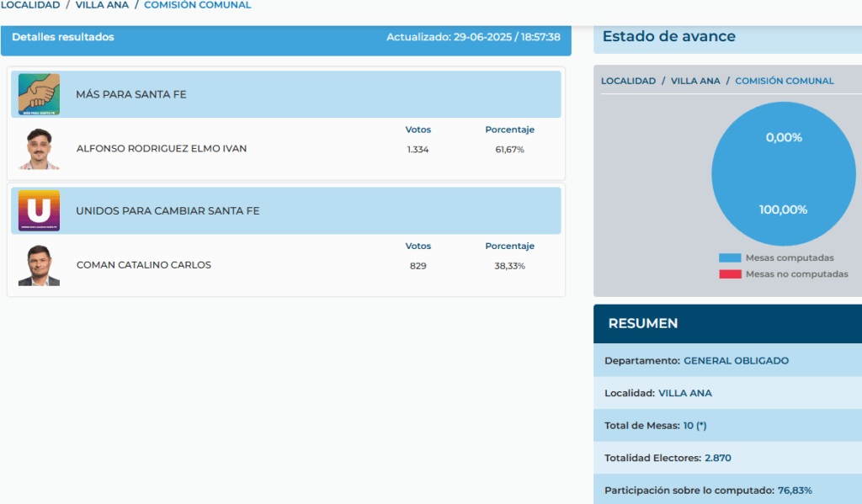Open the LOCALIDAD breadcrumb at top left
Viewport: 862px width, 504px height.
30,5
